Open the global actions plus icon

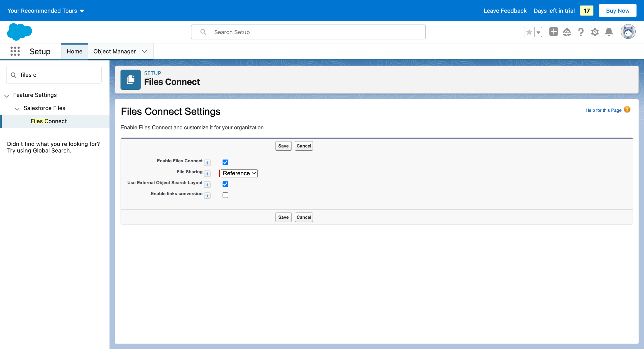pos(553,32)
